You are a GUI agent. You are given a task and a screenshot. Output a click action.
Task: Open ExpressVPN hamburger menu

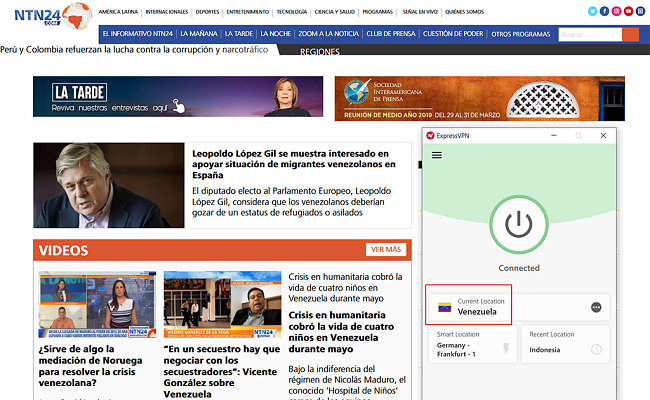click(437, 155)
